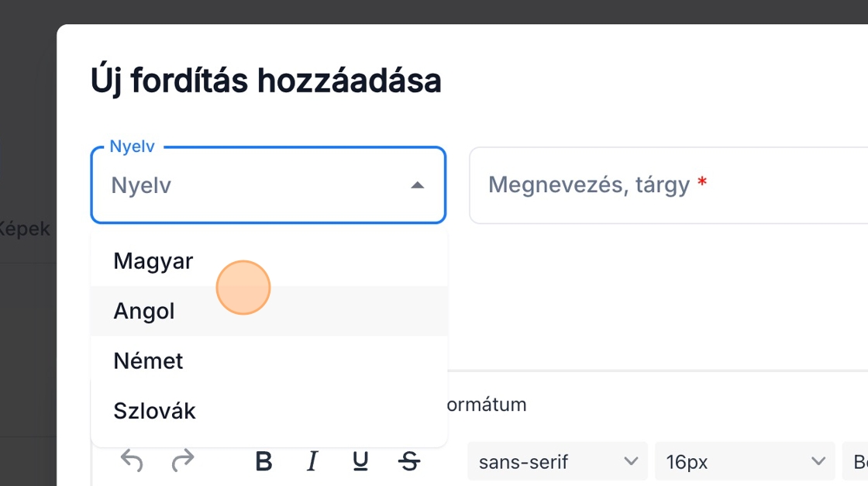Open the sans-serif font family dropdown
Image resolution: width=868 pixels, height=486 pixels.
pyautogui.click(x=556, y=462)
